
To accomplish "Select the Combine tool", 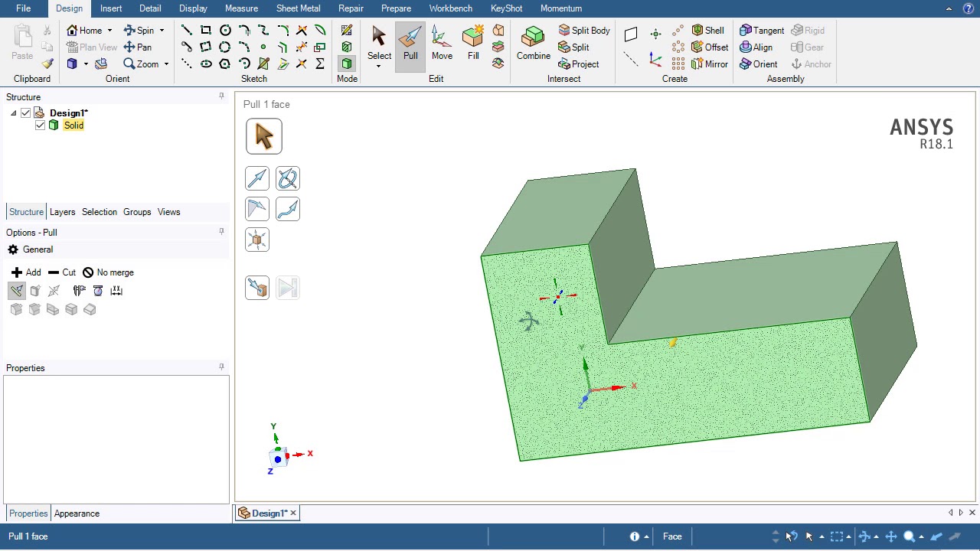I will [533, 44].
